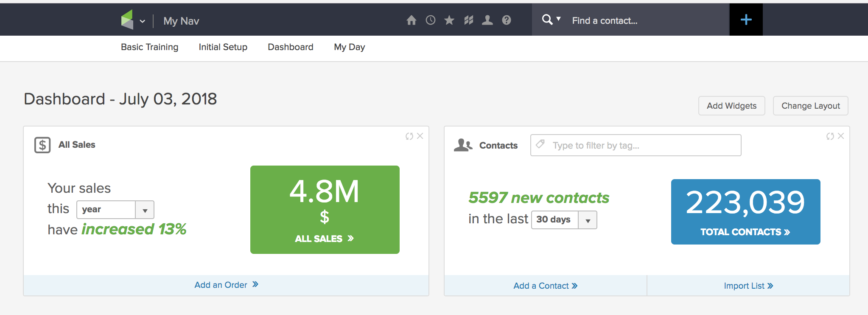
Task: Open the sales period year dropdown
Action: [x=115, y=210]
